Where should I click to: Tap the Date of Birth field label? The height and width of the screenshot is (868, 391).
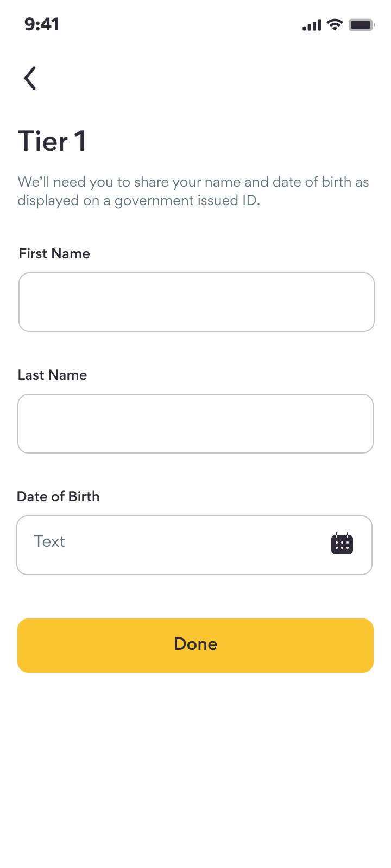(x=58, y=496)
